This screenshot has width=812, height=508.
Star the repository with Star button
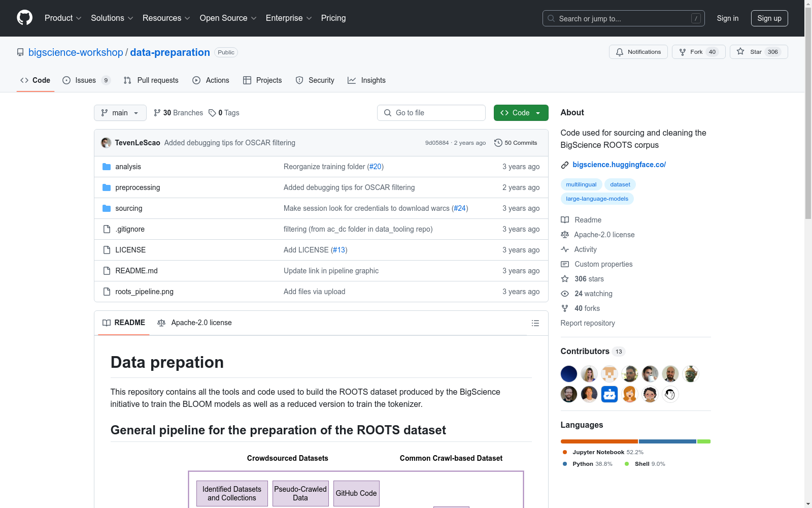click(759, 52)
